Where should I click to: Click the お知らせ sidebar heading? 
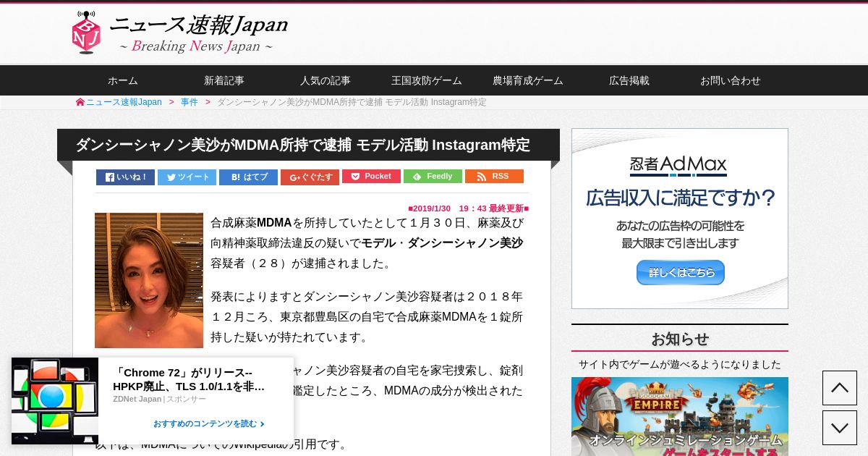680,339
